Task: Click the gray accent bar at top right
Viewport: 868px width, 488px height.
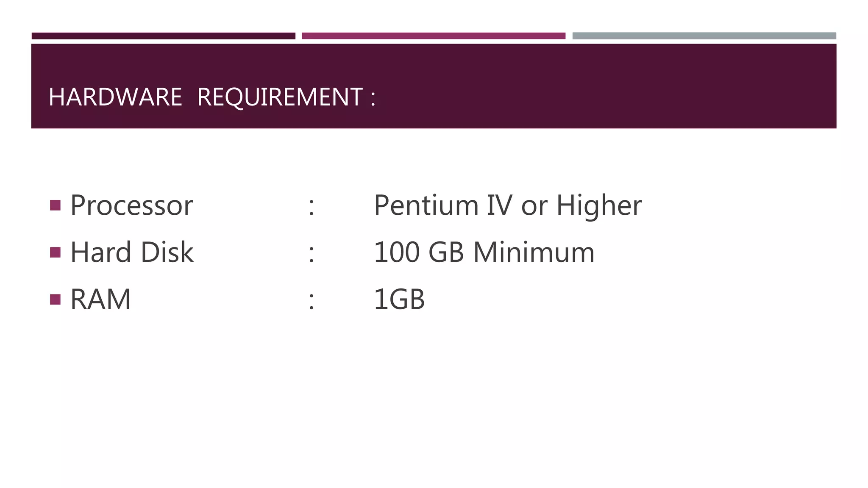Action: tap(704, 36)
